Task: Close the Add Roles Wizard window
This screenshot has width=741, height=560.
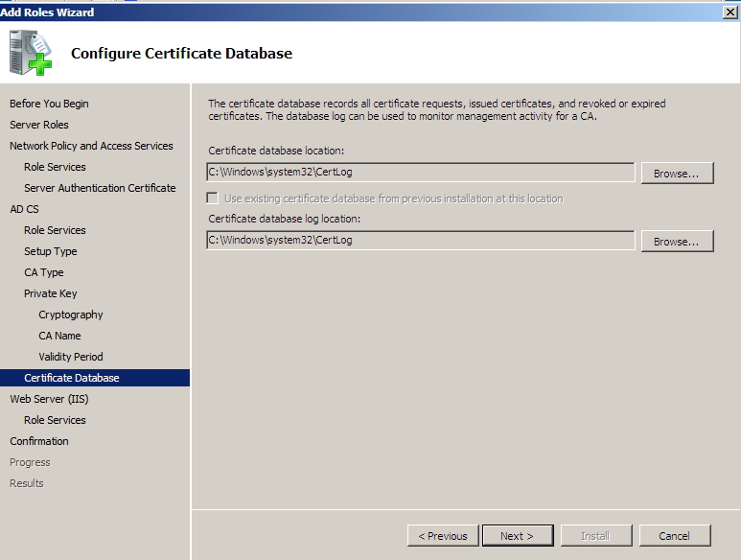Action: 730,12
